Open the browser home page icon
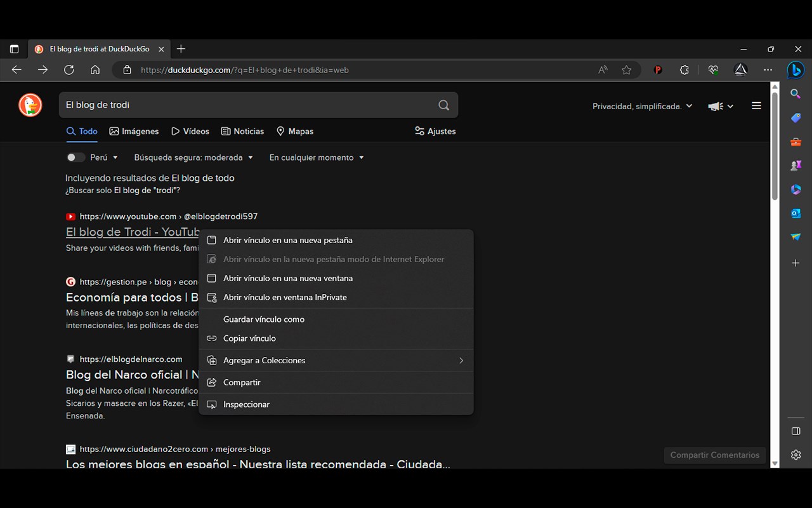The height and width of the screenshot is (508, 812). 95,70
